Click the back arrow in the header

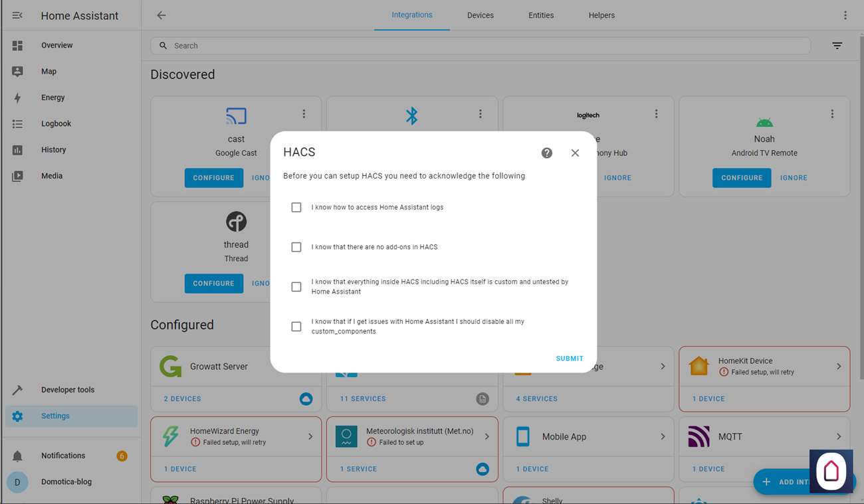[x=162, y=15]
